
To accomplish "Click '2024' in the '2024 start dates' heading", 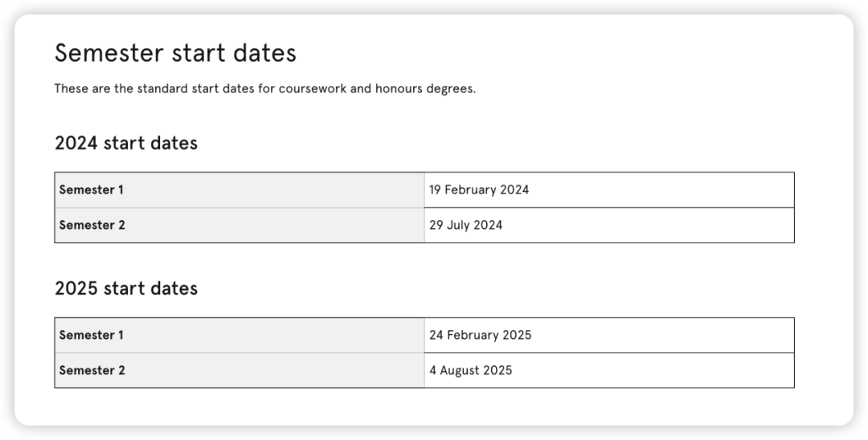I will click(x=76, y=143).
